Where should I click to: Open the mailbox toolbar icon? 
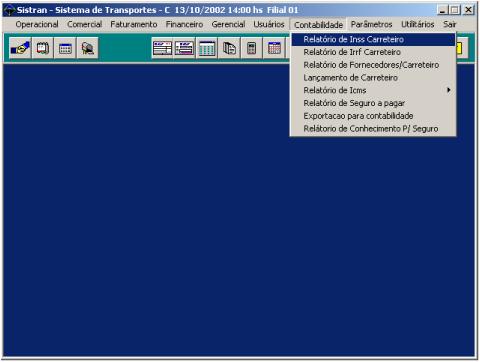pyautogui.click(x=88, y=48)
